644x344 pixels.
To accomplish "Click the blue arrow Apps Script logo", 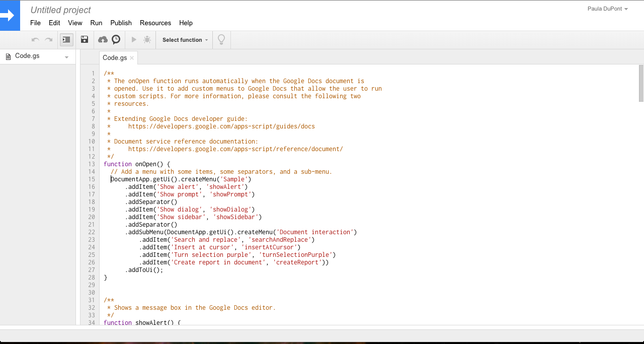I will pyautogui.click(x=10, y=16).
